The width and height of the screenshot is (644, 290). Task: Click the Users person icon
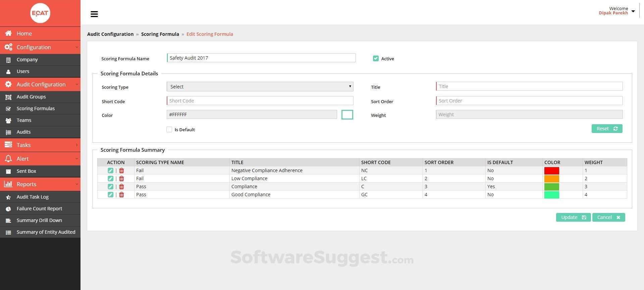(8, 71)
